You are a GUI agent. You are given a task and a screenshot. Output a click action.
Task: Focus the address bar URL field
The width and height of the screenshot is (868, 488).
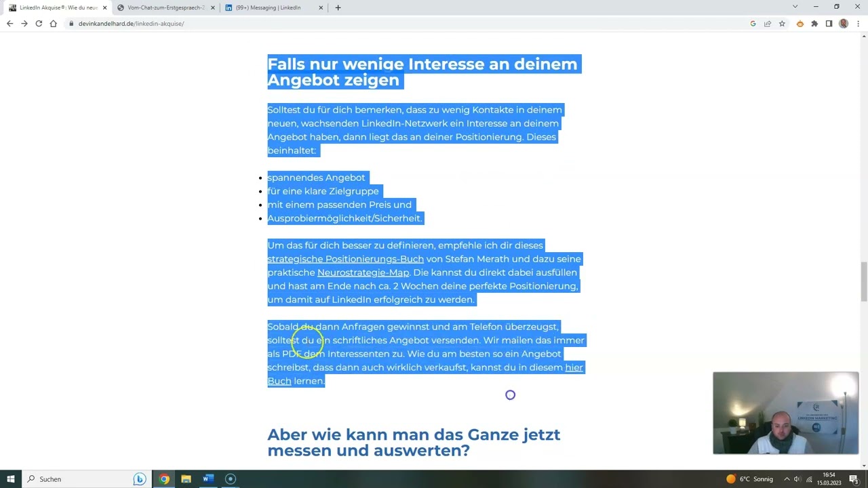[407, 24]
